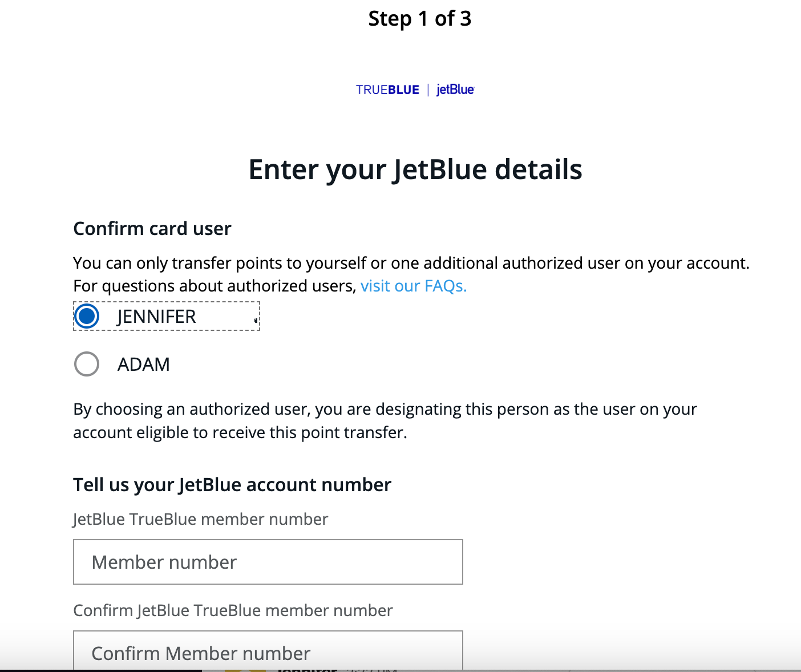Screen dimensions: 801x672
Task: Click the Step 1 of 3 heading
Action: click(420, 19)
